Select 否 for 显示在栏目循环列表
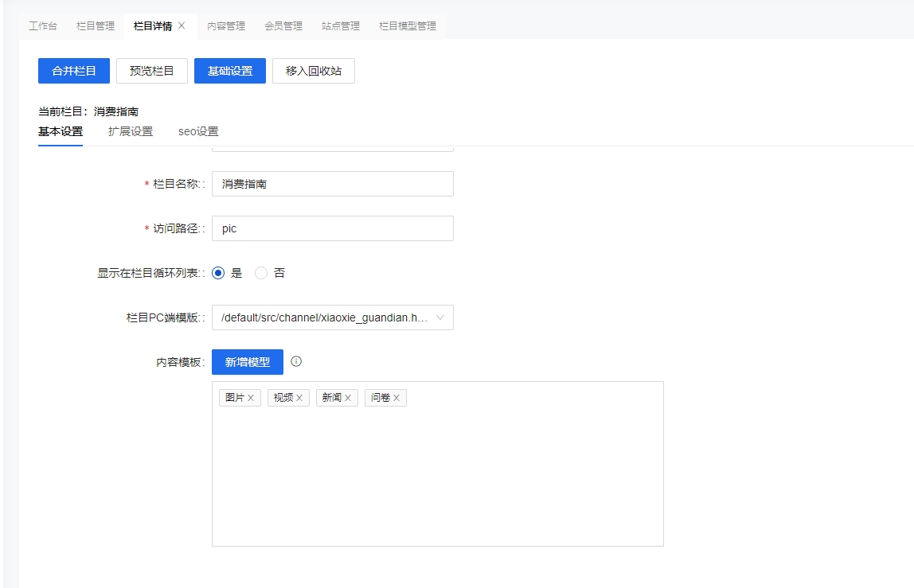 (x=261, y=273)
